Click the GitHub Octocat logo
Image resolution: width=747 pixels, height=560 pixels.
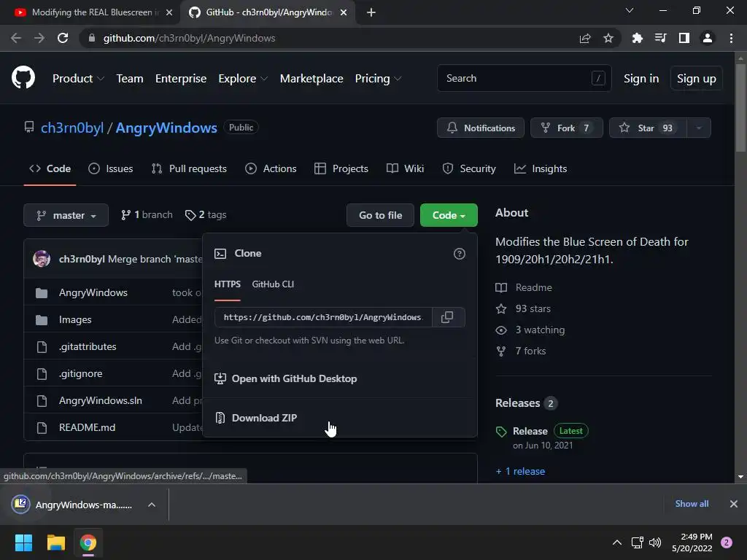(23, 77)
